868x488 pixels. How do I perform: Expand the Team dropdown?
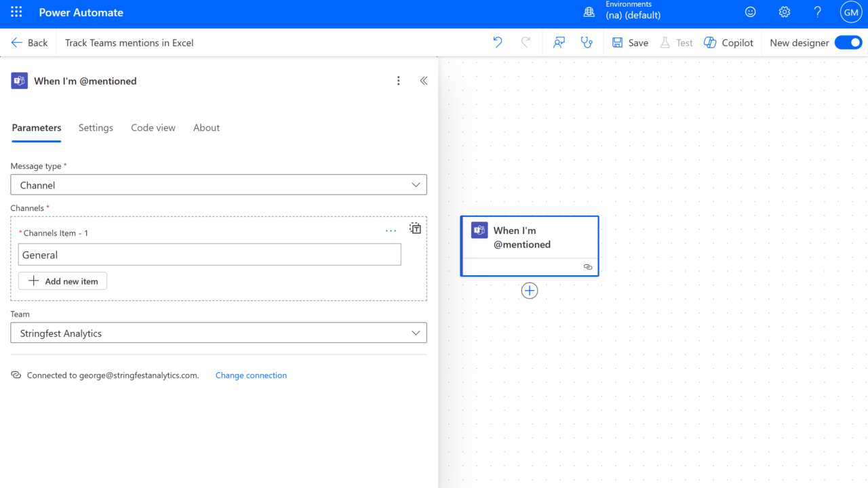[x=218, y=333]
